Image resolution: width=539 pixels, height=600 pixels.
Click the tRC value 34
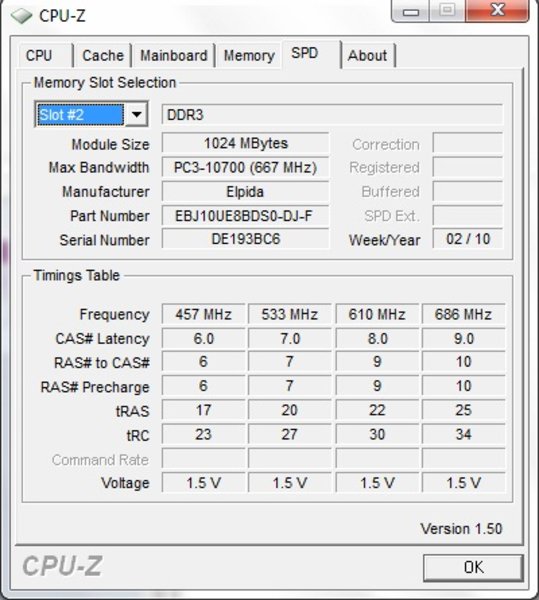[463, 434]
